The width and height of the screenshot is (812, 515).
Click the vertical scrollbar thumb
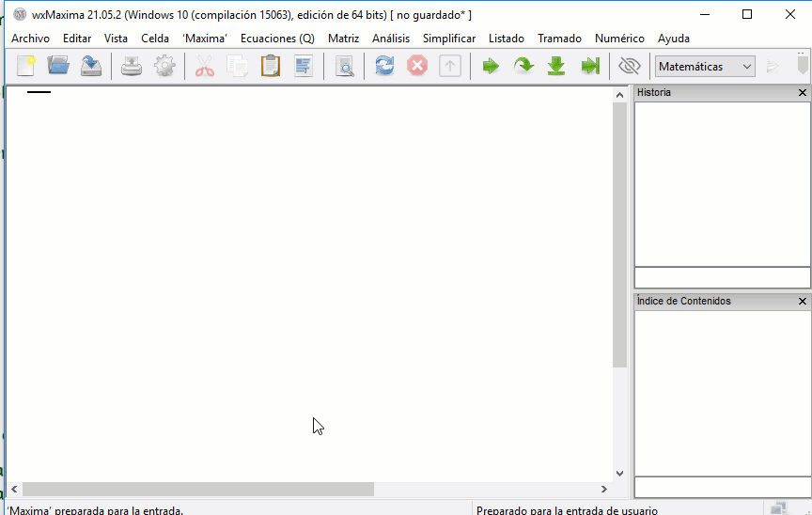[619, 235]
